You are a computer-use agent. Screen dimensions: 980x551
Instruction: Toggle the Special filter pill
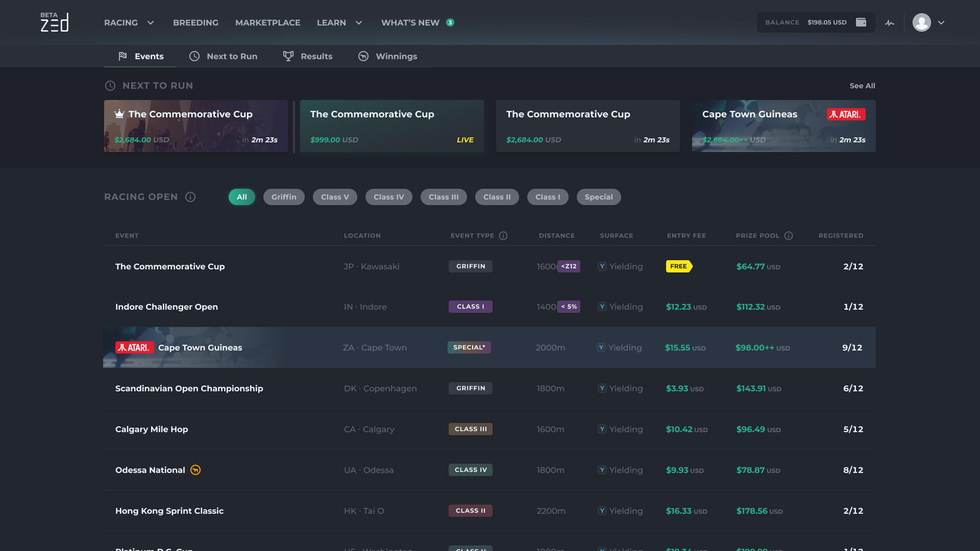point(599,197)
